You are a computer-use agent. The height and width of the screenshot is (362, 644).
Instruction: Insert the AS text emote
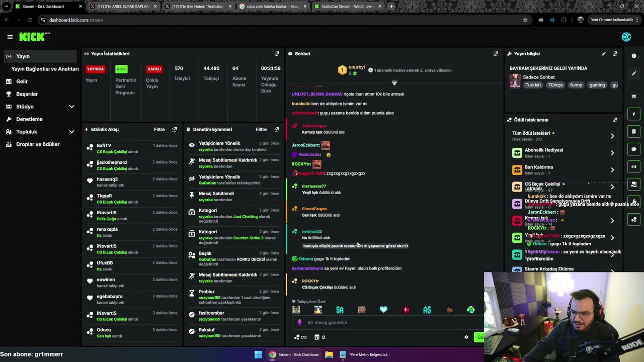[427, 310]
